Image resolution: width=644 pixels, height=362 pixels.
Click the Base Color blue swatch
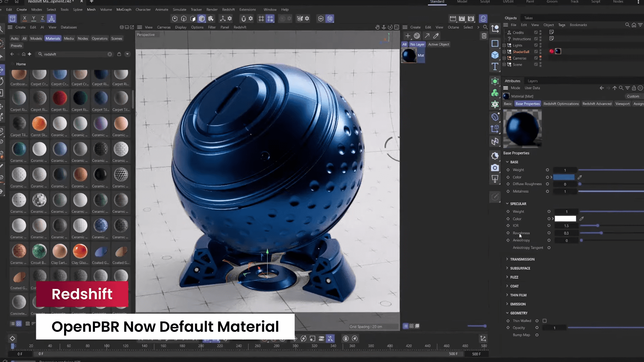(564, 177)
